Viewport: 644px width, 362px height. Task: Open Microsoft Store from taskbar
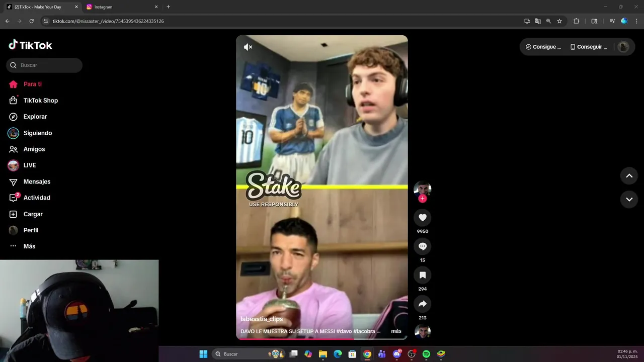pyautogui.click(x=353, y=354)
